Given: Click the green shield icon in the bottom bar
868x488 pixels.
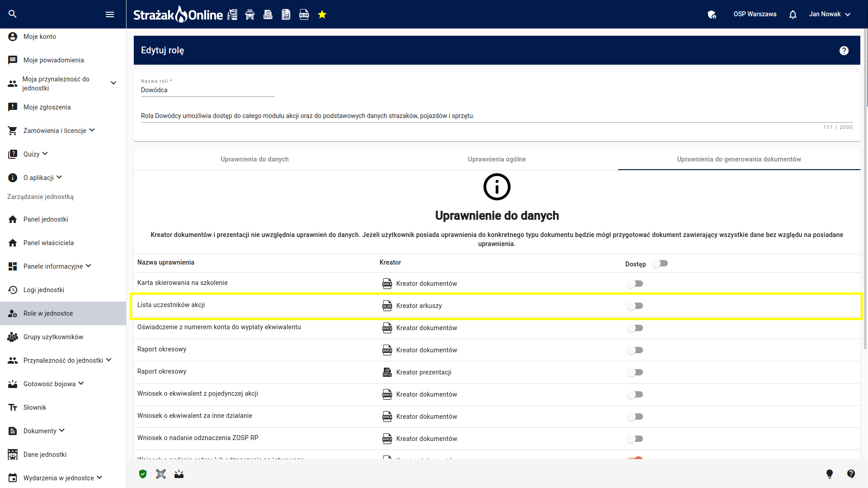Looking at the screenshot, I should point(143,474).
